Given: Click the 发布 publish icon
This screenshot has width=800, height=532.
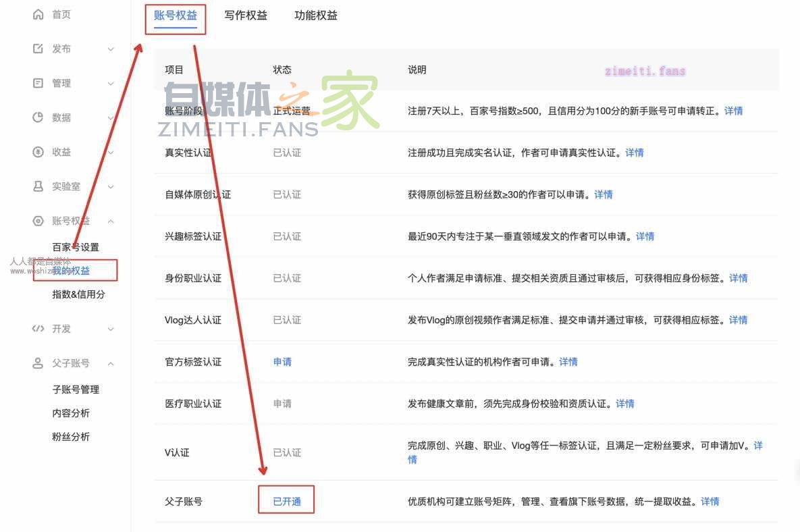Looking at the screenshot, I should (x=38, y=49).
